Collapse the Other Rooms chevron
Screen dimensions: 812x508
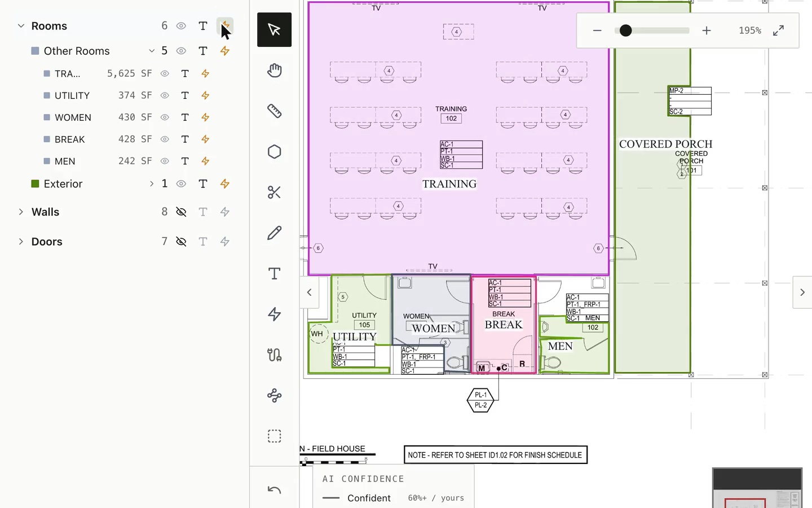point(152,51)
